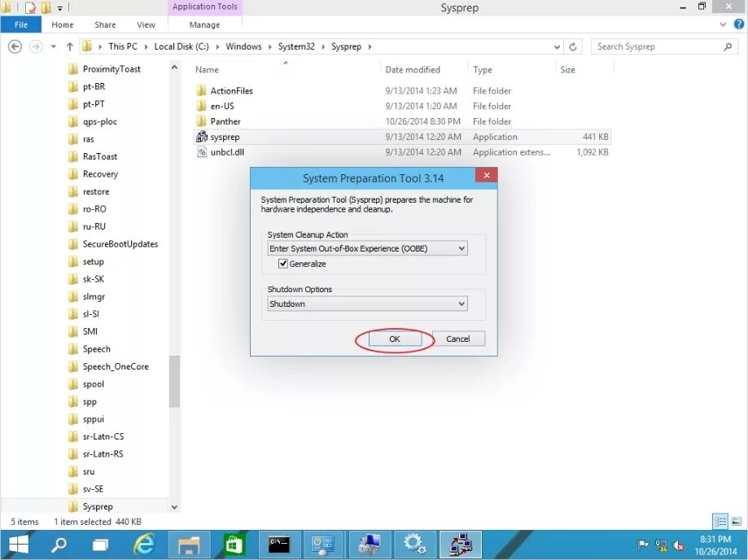Screen dimensions: 748x560
Task: Open File Explorer taskbar icon
Action: pos(190,545)
